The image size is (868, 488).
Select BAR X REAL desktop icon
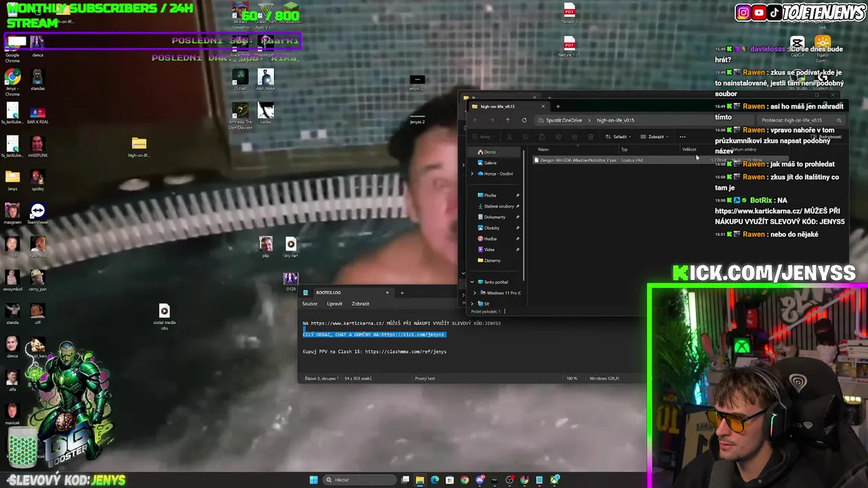(x=38, y=115)
